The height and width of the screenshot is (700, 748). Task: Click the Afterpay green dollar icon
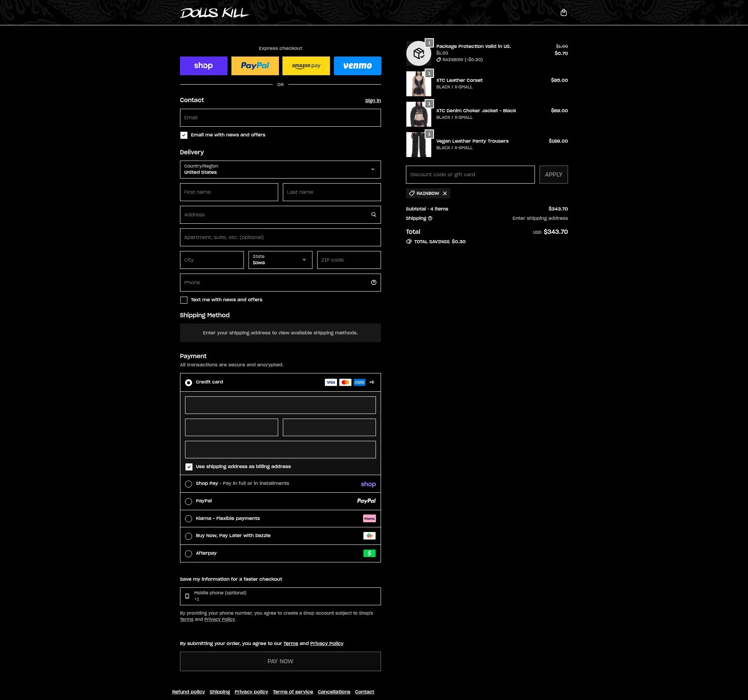369,553
